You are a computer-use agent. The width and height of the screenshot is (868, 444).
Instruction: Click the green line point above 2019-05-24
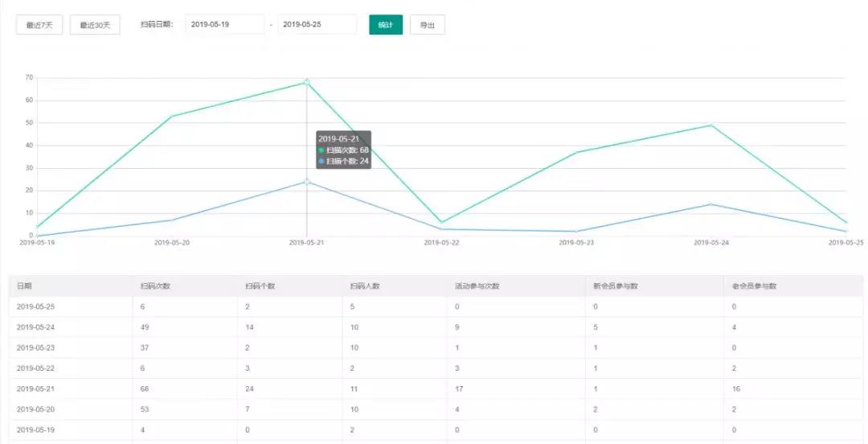pyautogui.click(x=711, y=125)
